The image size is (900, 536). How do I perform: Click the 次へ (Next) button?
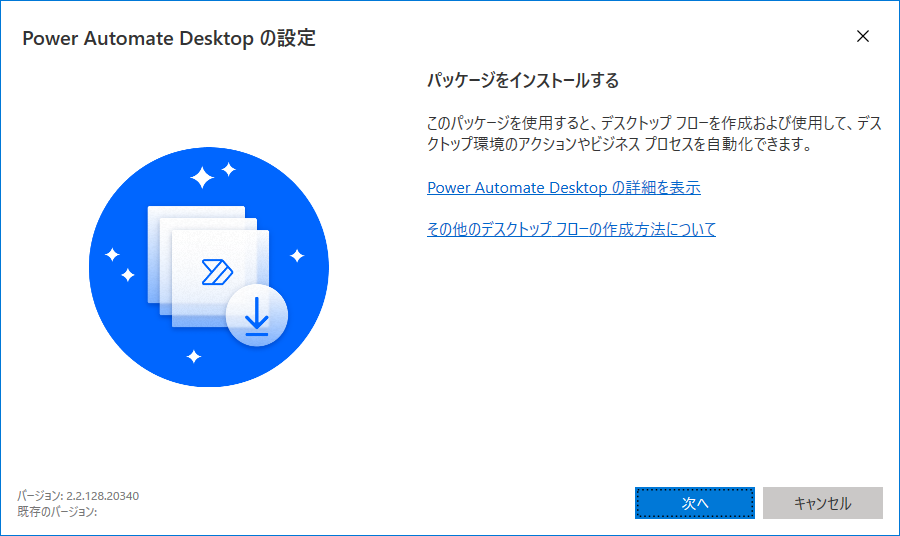(695, 503)
